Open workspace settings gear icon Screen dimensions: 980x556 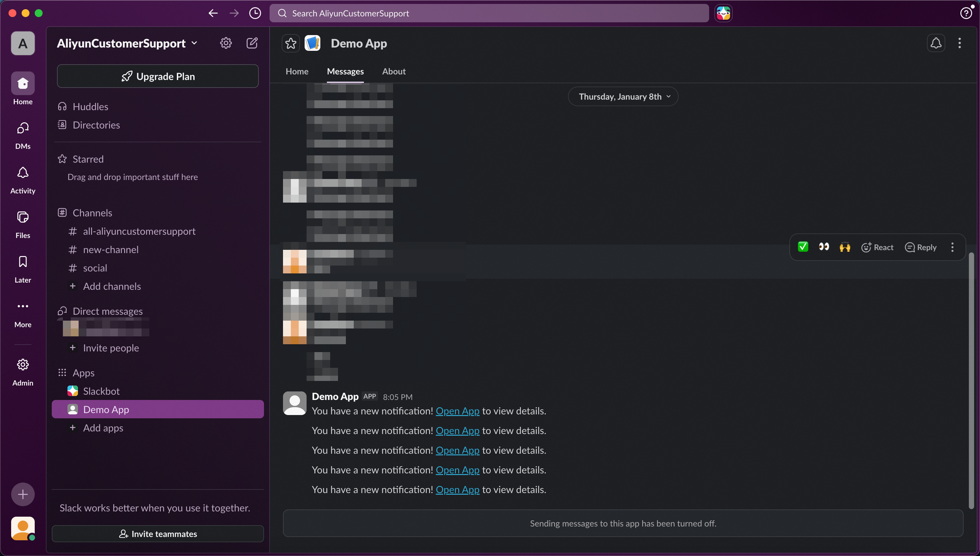pyautogui.click(x=226, y=43)
